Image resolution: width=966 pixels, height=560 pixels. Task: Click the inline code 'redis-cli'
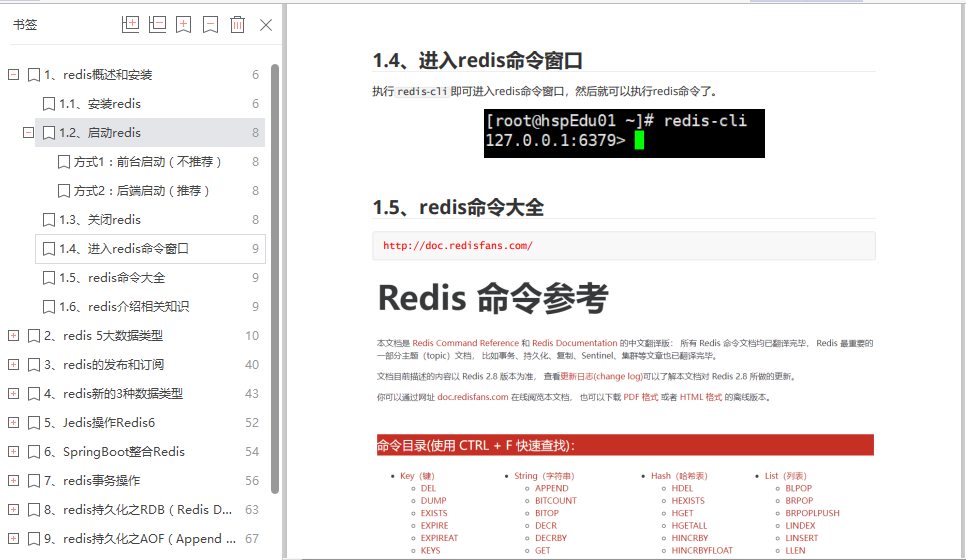(x=422, y=91)
